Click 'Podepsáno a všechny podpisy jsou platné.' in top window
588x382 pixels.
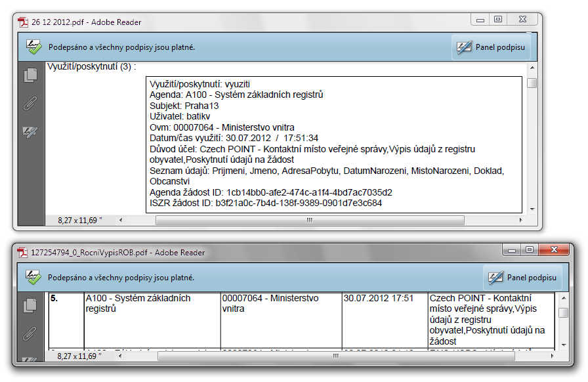coord(121,47)
